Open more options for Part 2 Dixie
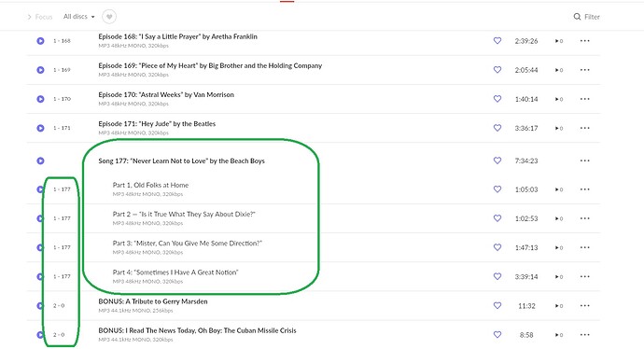The image size is (644, 349). [x=585, y=218]
